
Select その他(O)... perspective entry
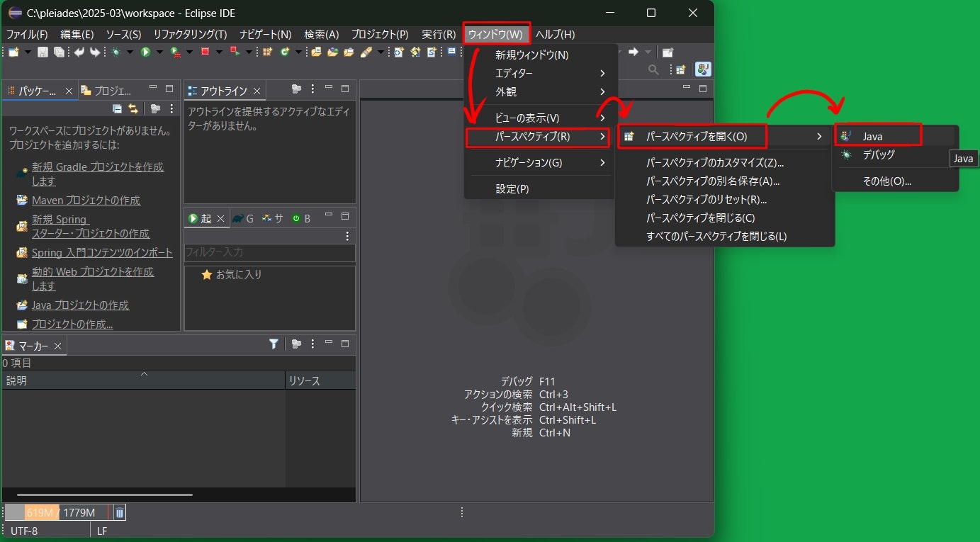(896, 181)
